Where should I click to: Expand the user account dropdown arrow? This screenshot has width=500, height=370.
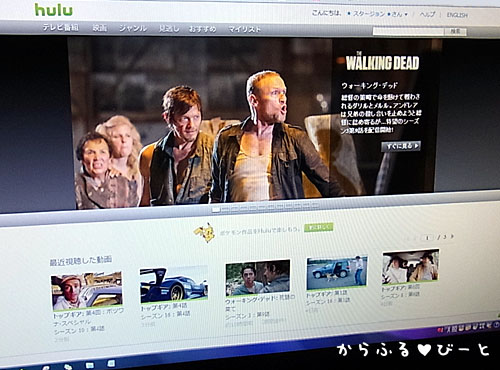click(406, 14)
